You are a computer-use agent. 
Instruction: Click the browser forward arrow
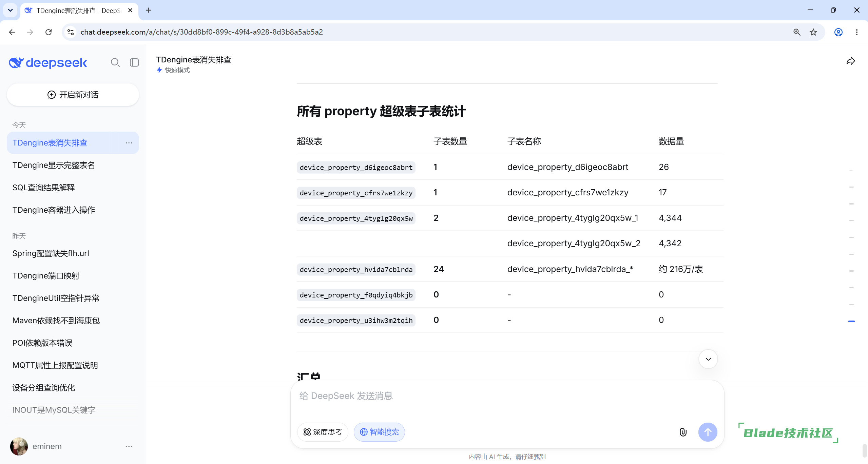tap(30, 32)
